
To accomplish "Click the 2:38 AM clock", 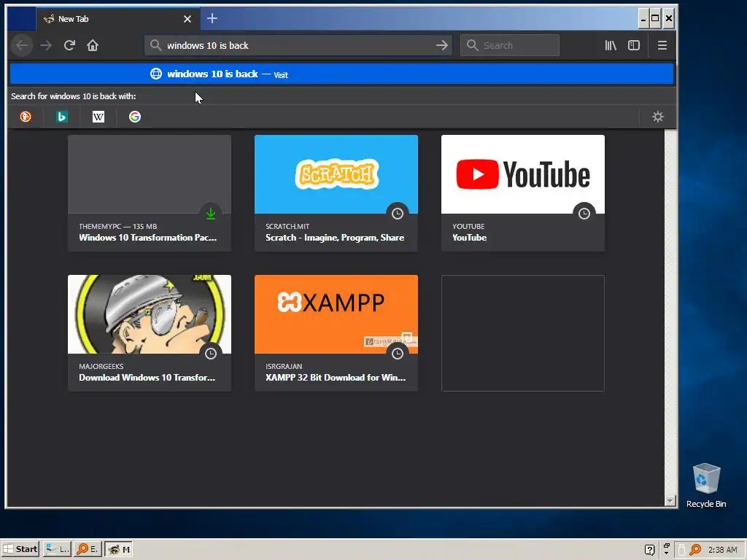I will click(x=722, y=550).
